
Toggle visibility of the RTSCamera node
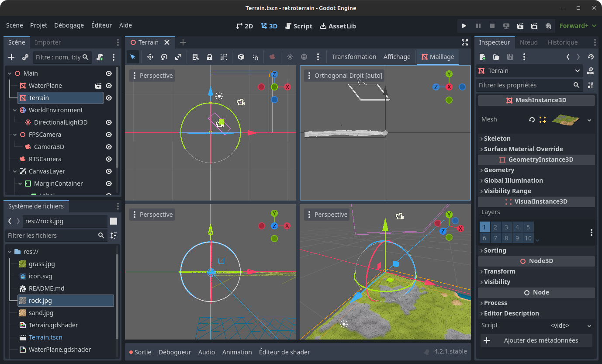[109, 159]
